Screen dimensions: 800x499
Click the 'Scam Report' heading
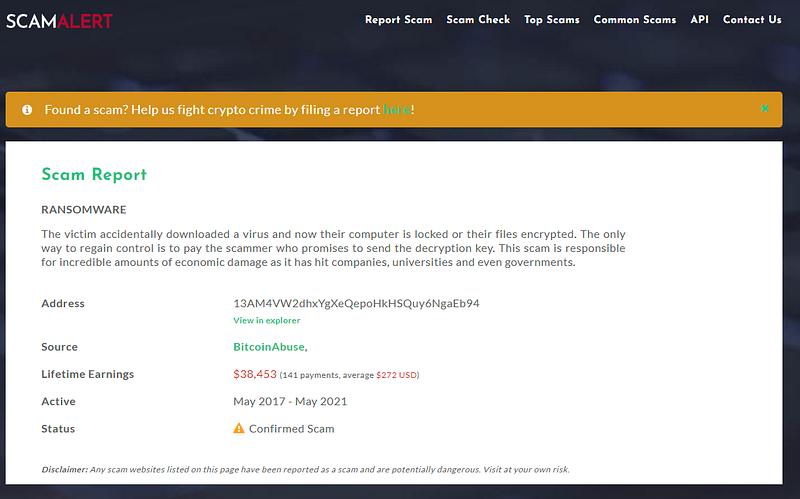[94, 174]
